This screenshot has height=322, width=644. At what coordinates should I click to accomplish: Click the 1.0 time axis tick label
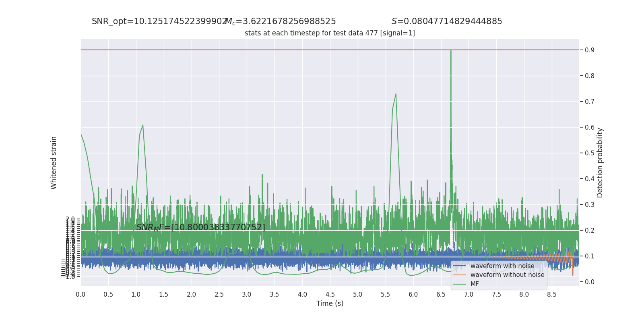click(136, 295)
